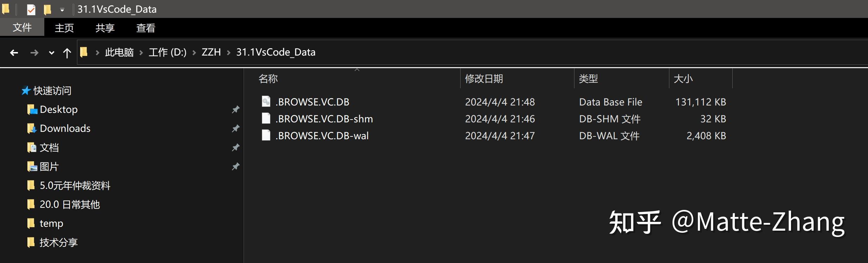
Task: Open the address history dropdown arrow
Action: [x=51, y=52]
